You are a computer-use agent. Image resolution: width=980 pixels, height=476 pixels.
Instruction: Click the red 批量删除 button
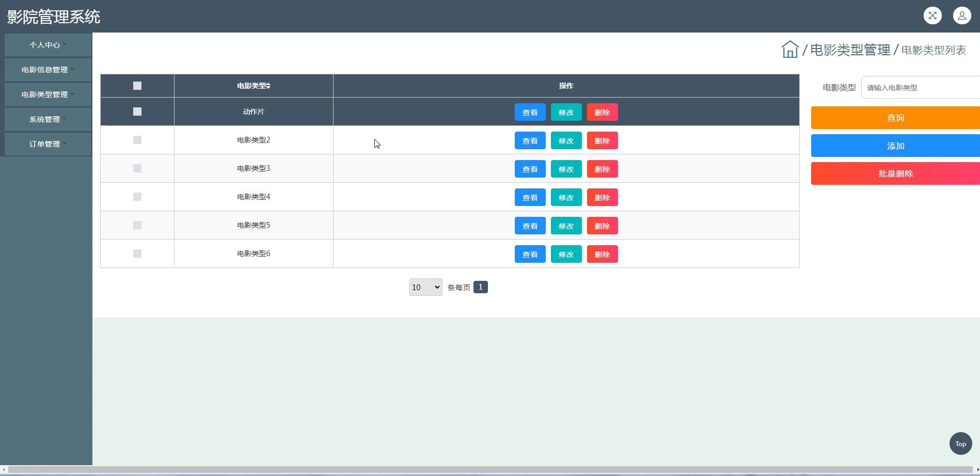click(895, 173)
